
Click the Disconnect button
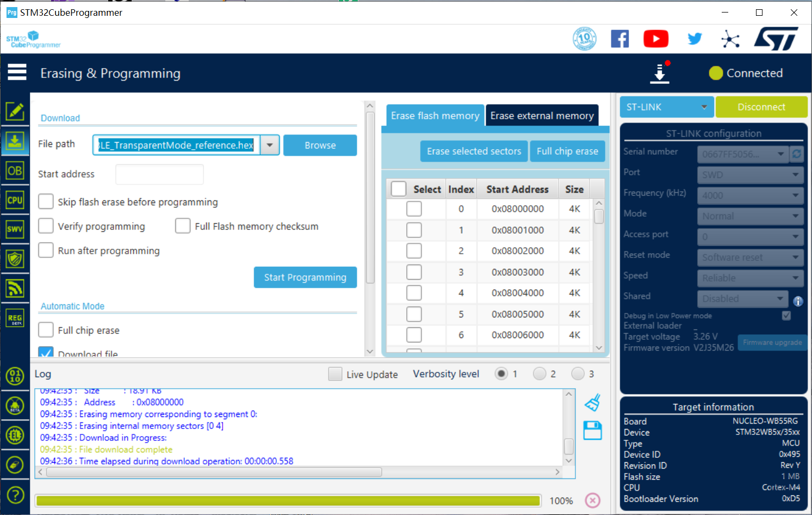click(761, 107)
